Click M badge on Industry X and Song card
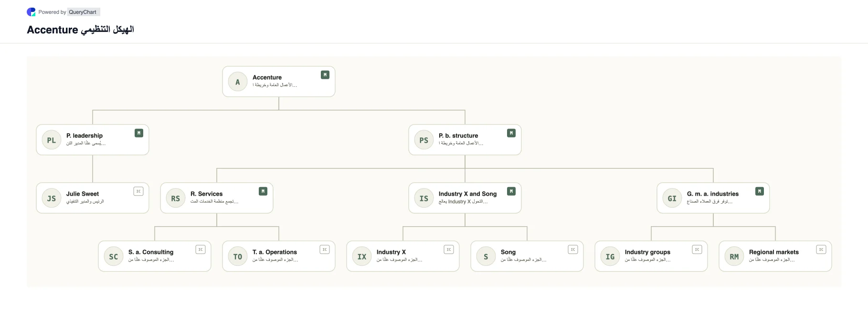 pos(511,191)
